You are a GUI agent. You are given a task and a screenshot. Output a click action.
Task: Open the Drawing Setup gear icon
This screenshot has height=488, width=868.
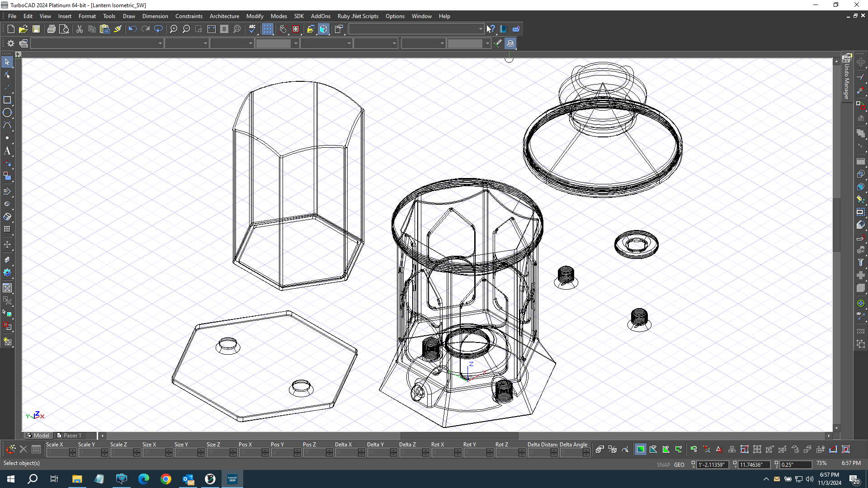pos(11,43)
